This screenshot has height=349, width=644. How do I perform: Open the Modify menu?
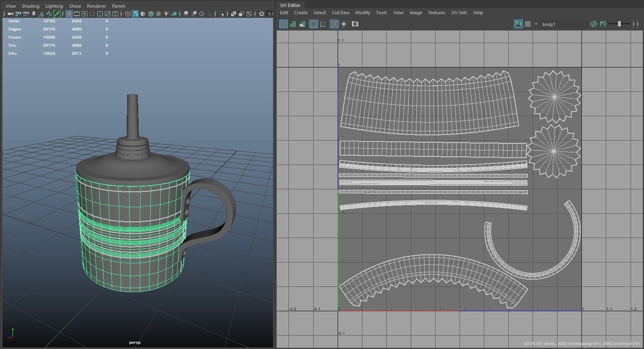tap(363, 13)
